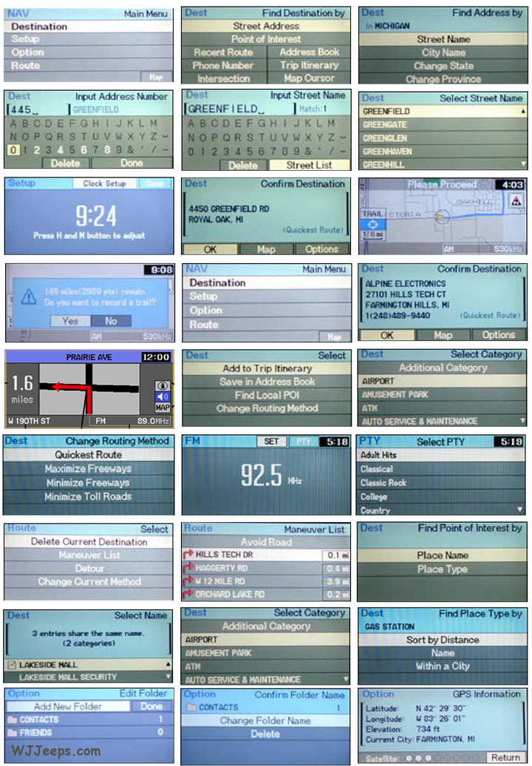Toggle the PTY button on the FM 92.5 screen
This screenshot has height=766, width=532.
(x=301, y=441)
